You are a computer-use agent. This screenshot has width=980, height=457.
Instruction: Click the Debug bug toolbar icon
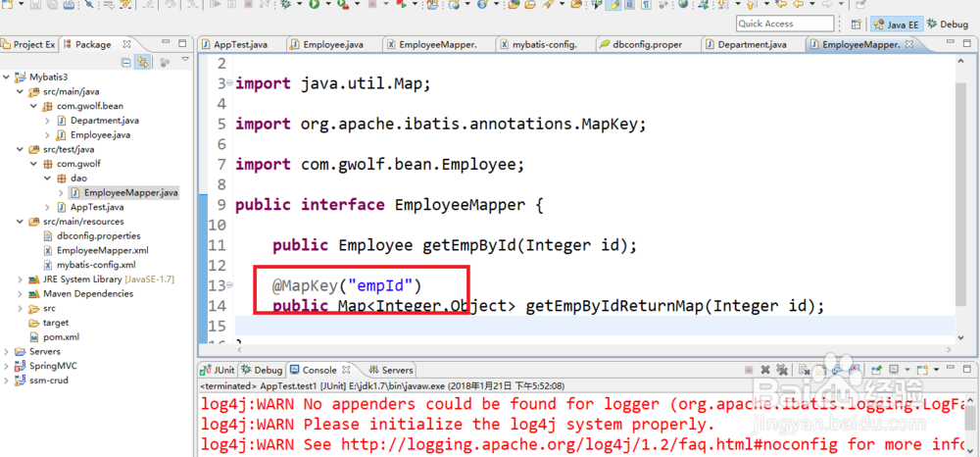click(285, 4)
